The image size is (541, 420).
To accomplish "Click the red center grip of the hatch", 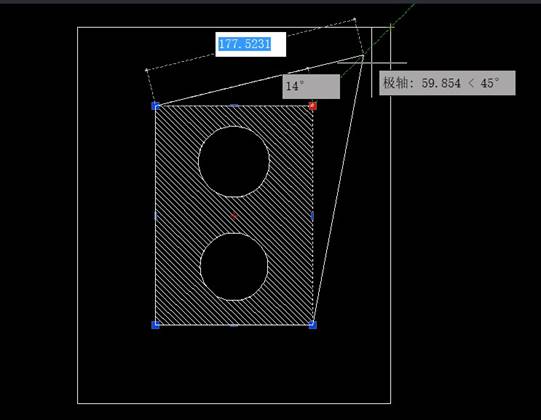I will tap(234, 216).
